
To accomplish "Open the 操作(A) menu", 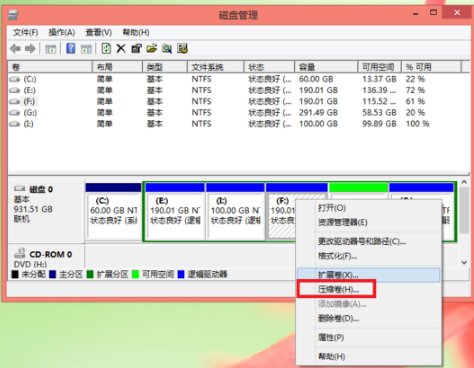I will (x=62, y=32).
